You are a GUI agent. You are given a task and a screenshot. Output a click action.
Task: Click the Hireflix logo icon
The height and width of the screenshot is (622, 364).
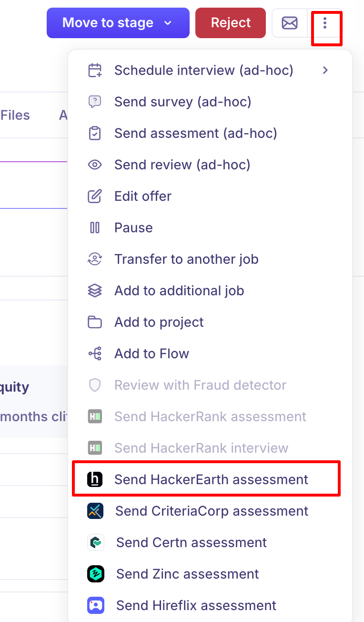[x=95, y=605]
